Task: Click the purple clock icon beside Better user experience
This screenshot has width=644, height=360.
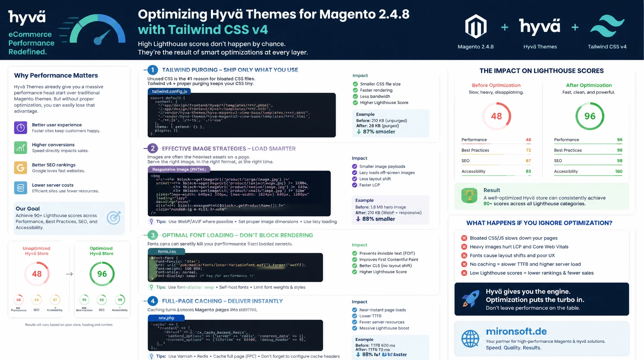Action: point(20,128)
